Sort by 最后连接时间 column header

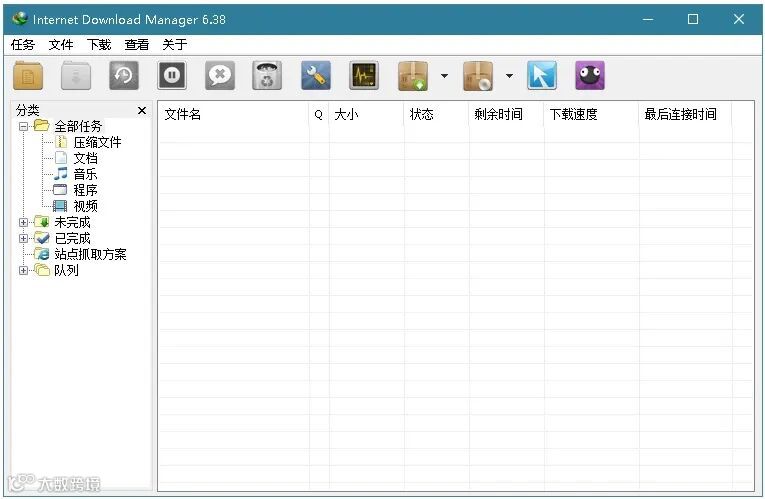[x=685, y=115]
